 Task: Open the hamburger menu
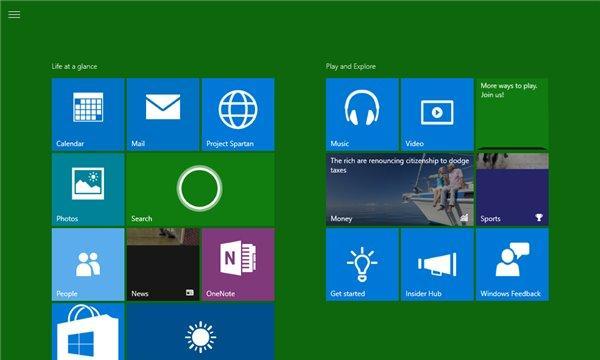[14, 15]
